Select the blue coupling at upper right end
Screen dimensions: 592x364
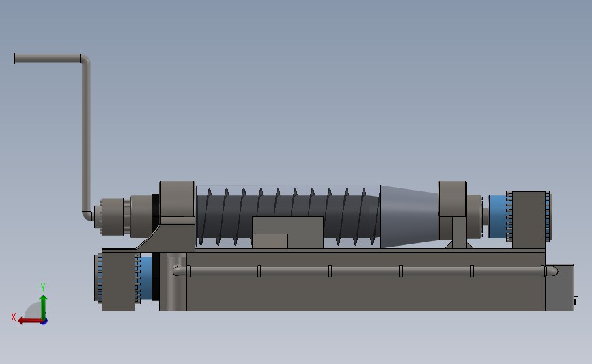pyautogui.click(x=497, y=216)
